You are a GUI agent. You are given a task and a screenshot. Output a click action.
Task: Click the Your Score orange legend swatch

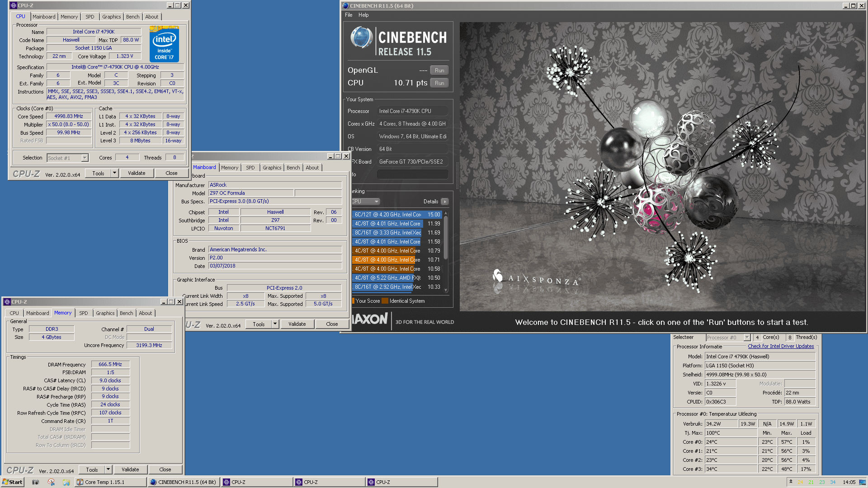coord(353,301)
